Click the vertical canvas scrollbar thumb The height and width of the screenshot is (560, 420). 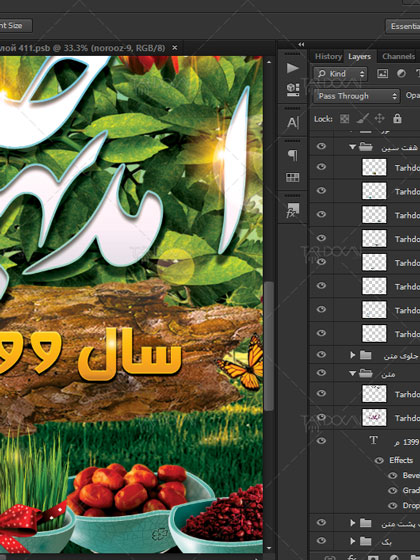269,346
